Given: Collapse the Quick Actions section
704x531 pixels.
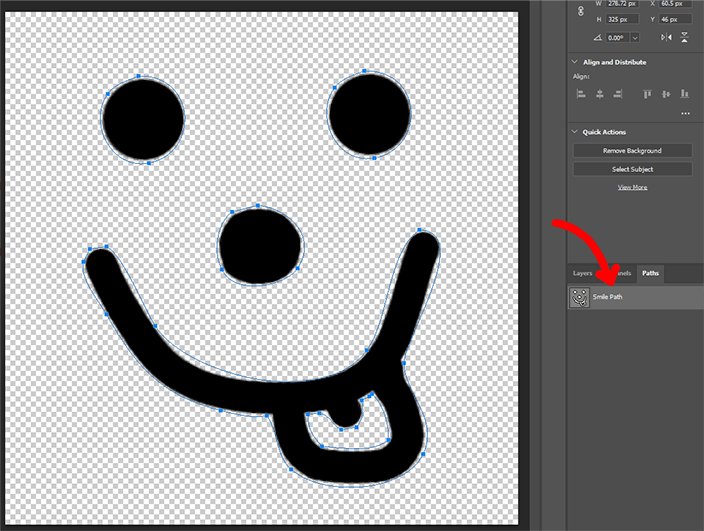Looking at the screenshot, I should point(574,132).
